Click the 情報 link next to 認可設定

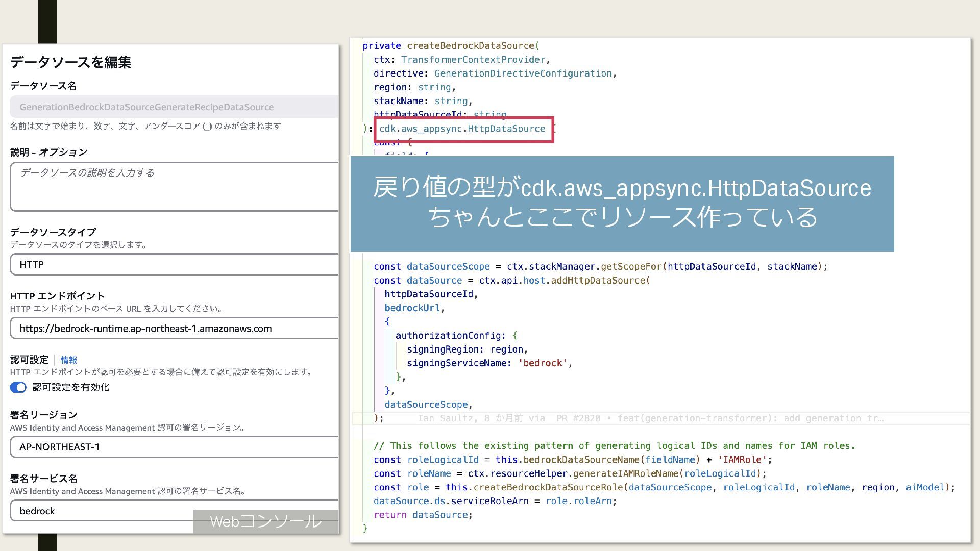click(68, 360)
